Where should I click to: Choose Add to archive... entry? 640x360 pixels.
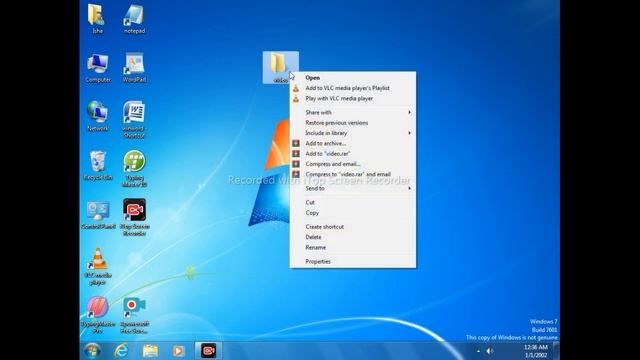(353, 143)
